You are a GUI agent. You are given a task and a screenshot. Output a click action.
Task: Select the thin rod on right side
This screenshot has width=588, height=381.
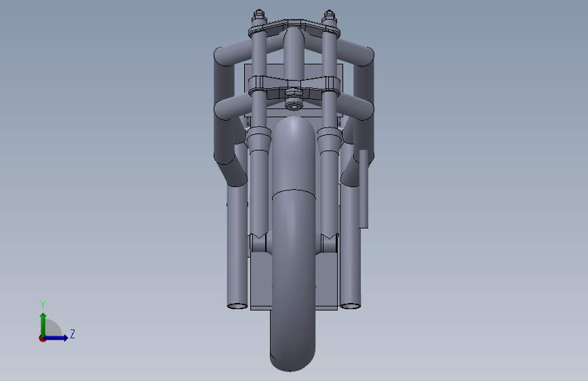coord(364,188)
